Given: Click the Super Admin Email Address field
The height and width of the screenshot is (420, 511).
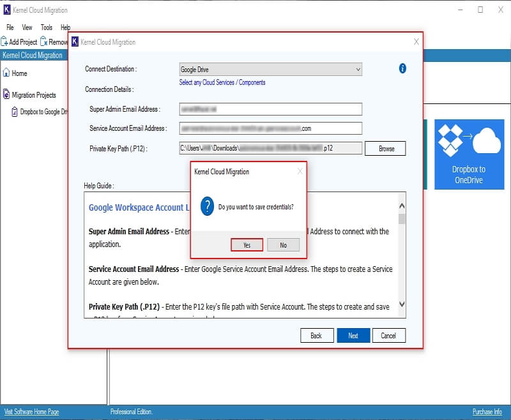Looking at the screenshot, I should [x=270, y=109].
